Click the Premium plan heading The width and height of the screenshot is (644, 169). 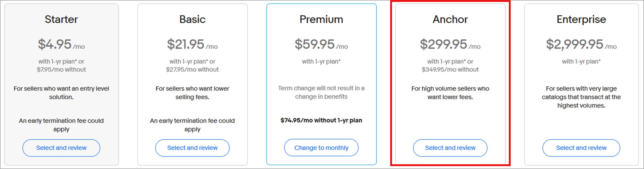coord(321,19)
